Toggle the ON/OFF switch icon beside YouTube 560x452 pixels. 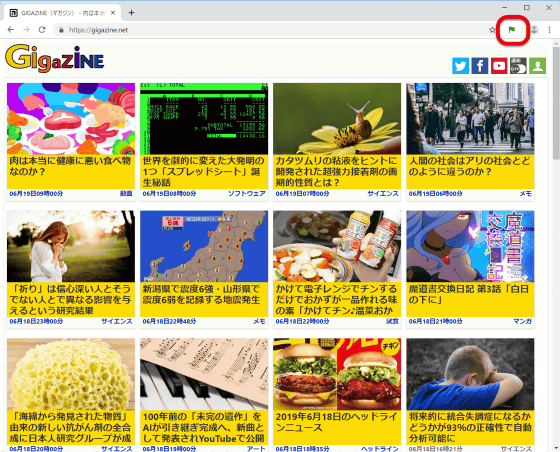[x=518, y=66]
